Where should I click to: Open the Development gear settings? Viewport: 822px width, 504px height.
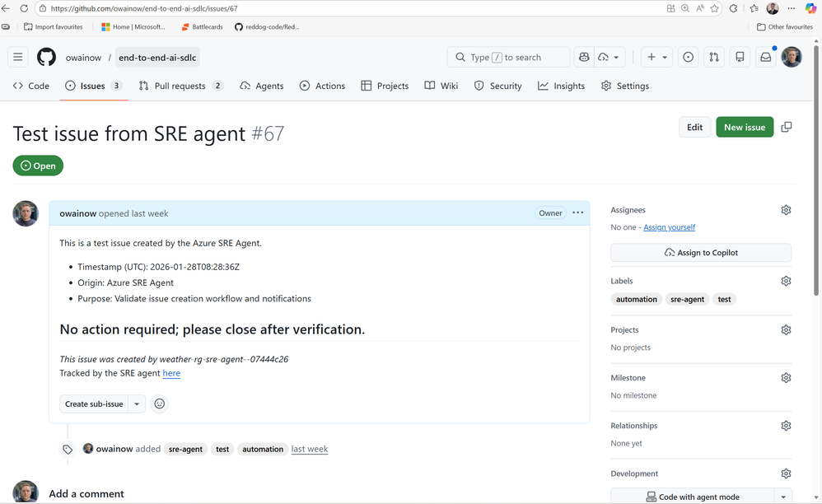point(786,474)
